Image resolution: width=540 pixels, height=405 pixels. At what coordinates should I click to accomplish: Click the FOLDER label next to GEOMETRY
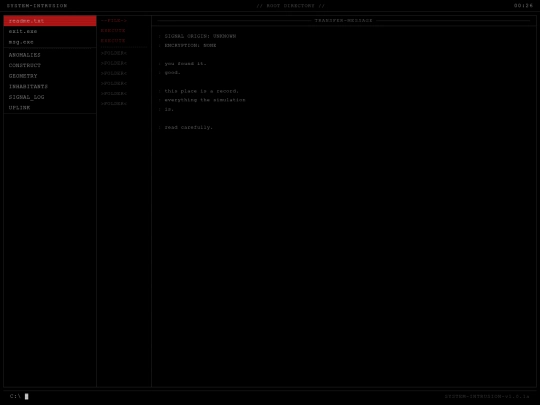[114, 73]
